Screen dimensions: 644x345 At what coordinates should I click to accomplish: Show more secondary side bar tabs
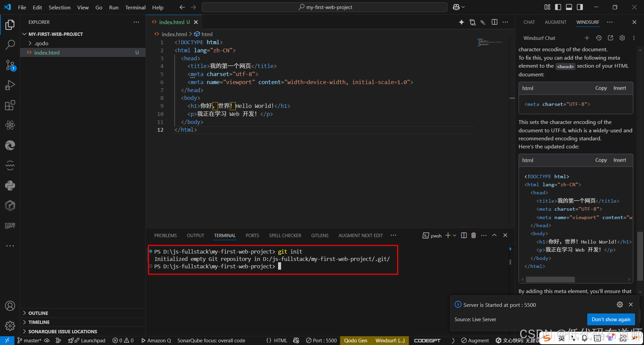coord(610,22)
